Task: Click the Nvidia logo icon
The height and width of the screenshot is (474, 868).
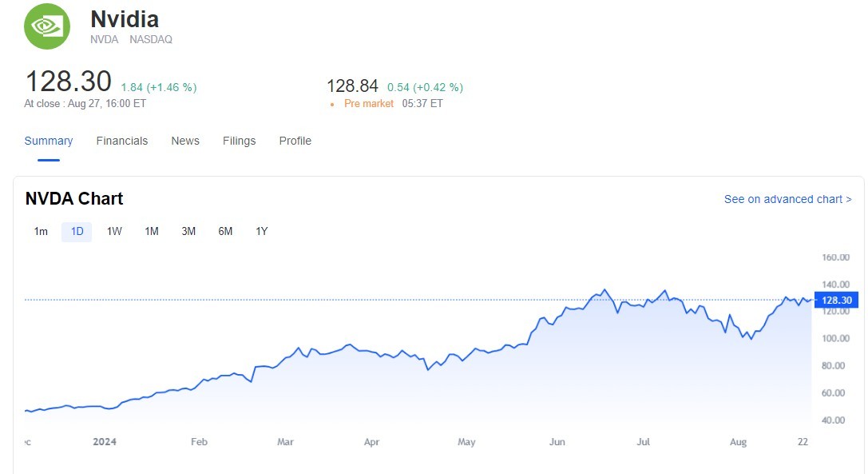Action: point(47,26)
